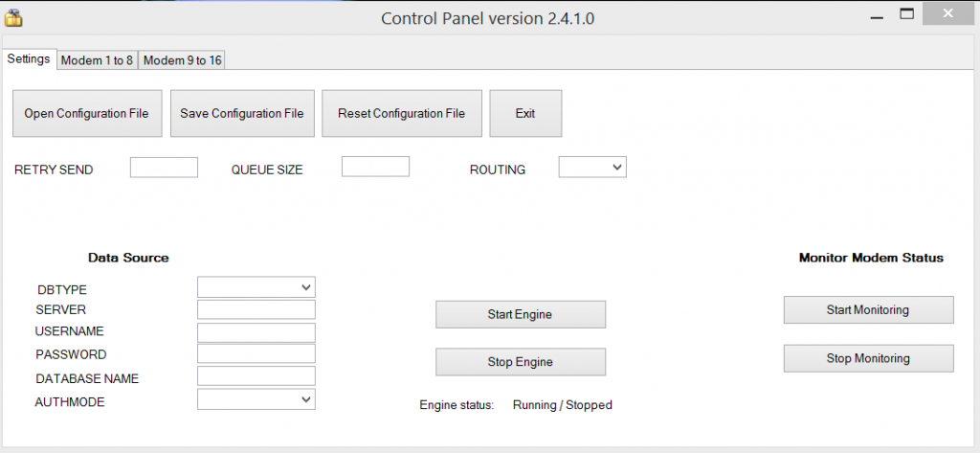Image resolution: width=980 pixels, height=453 pixels.
Task: Select the Settings tab
Action: pos(29,59)
